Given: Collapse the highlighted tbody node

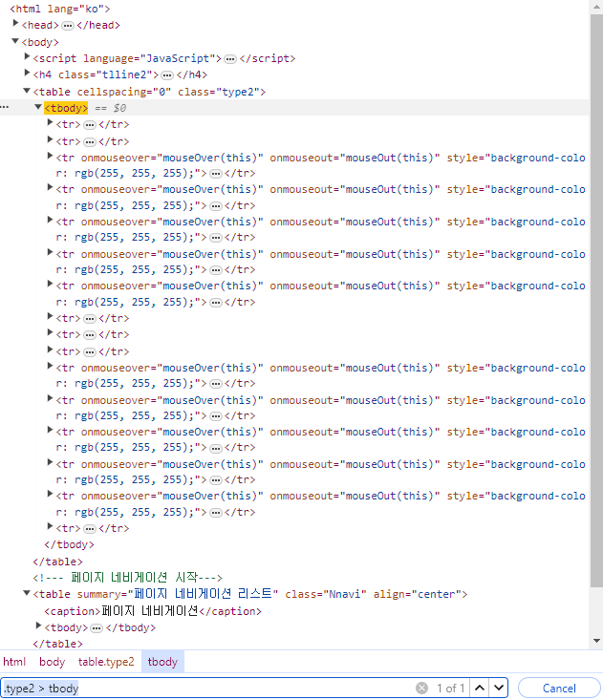Looking at the screenshot, I should click(38, 107).
